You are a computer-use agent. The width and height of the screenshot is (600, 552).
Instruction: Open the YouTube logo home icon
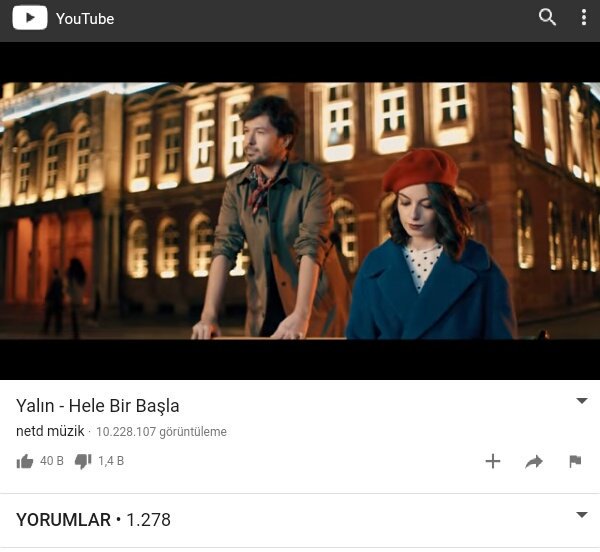coord(30,18)
